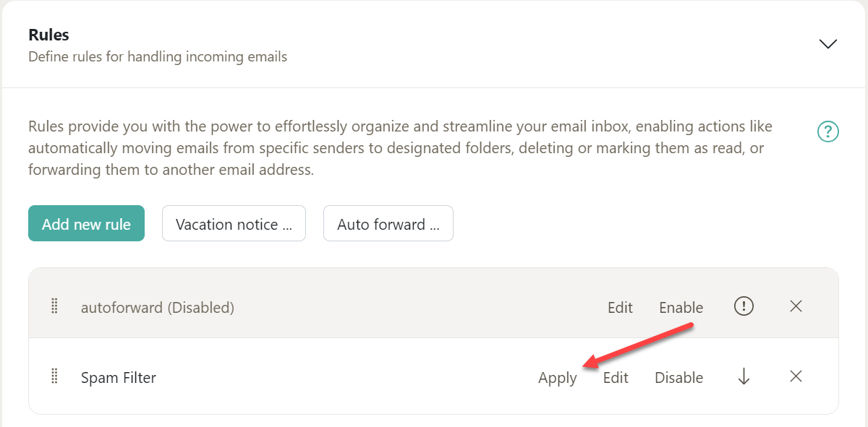Viewport: 868px width, 427px height.
Task: Enable the autoforward rule
Action: coord(681,307)
